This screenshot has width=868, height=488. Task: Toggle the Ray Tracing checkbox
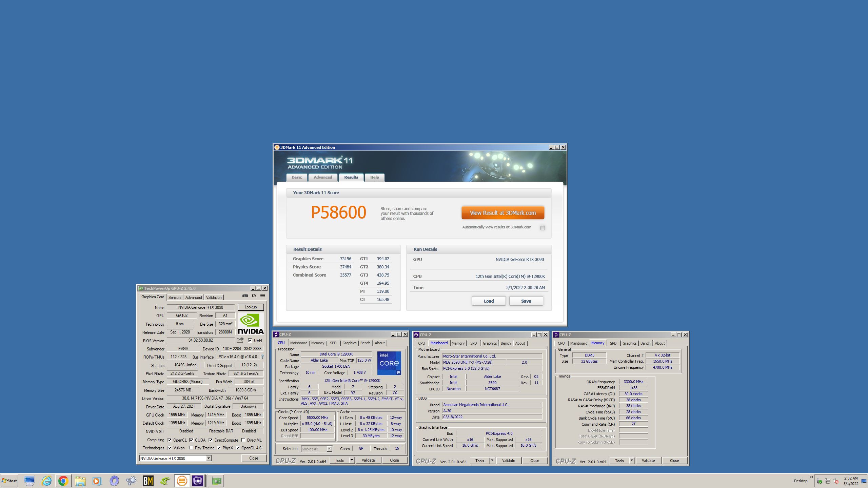click(x=191, y=448)
